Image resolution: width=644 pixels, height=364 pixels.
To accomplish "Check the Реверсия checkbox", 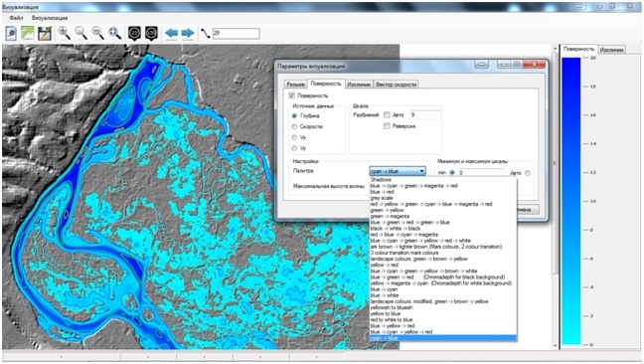I will [387, 126].
